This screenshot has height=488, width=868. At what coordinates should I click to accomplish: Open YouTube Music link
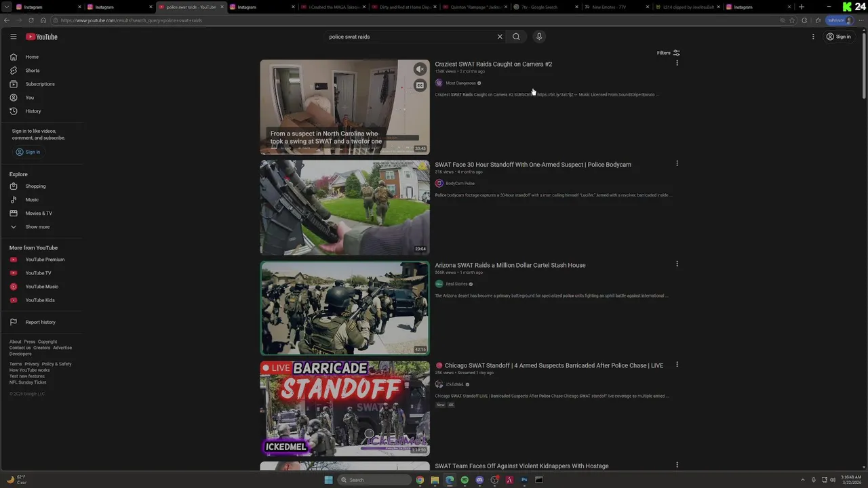tap(41, 287)
